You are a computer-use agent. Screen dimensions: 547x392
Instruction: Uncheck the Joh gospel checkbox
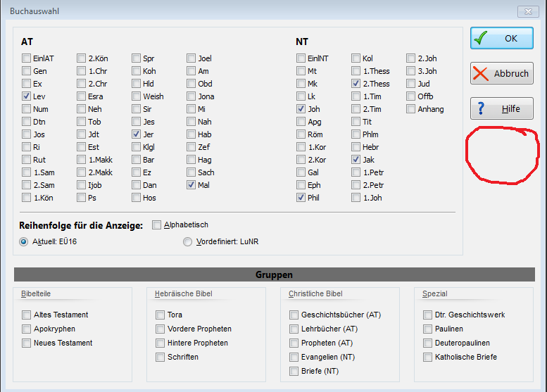coord(301,109)
